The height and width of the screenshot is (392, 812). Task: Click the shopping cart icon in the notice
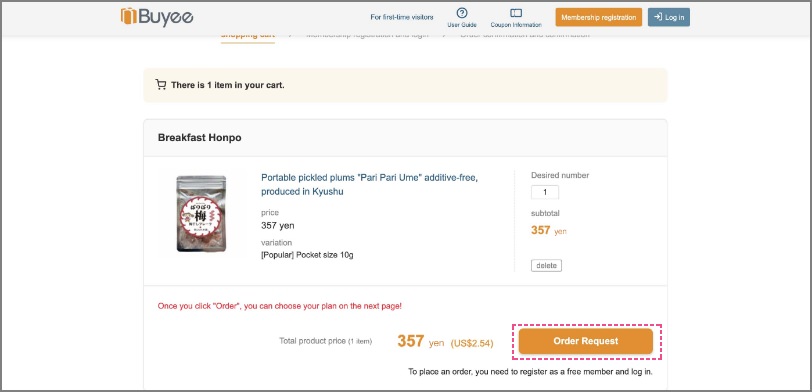tap(161, 85)
